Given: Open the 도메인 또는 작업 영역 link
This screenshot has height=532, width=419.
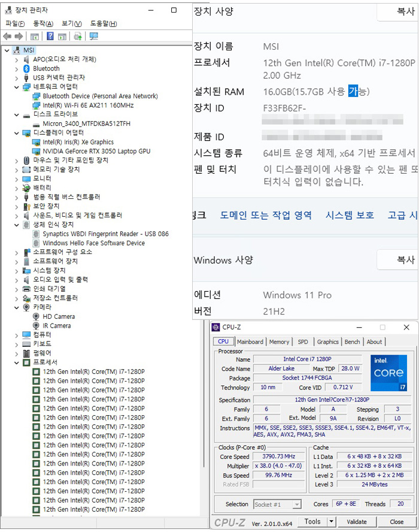Looking at the screenshot, I should [x=266, y=215].
